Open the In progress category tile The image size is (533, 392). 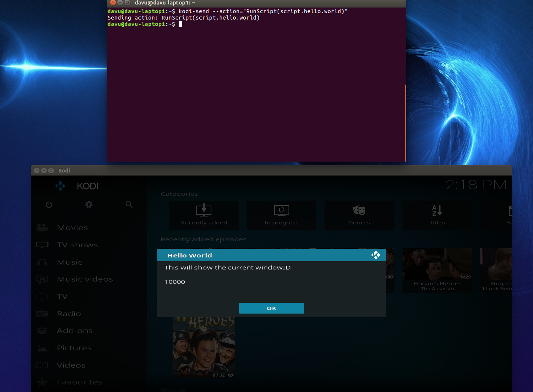point(281,215)
